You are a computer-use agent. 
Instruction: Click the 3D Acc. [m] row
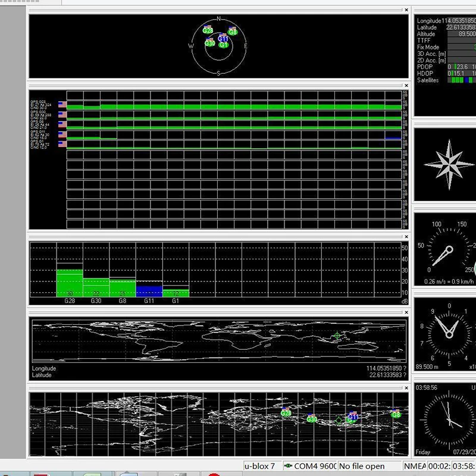pos(446,54)
